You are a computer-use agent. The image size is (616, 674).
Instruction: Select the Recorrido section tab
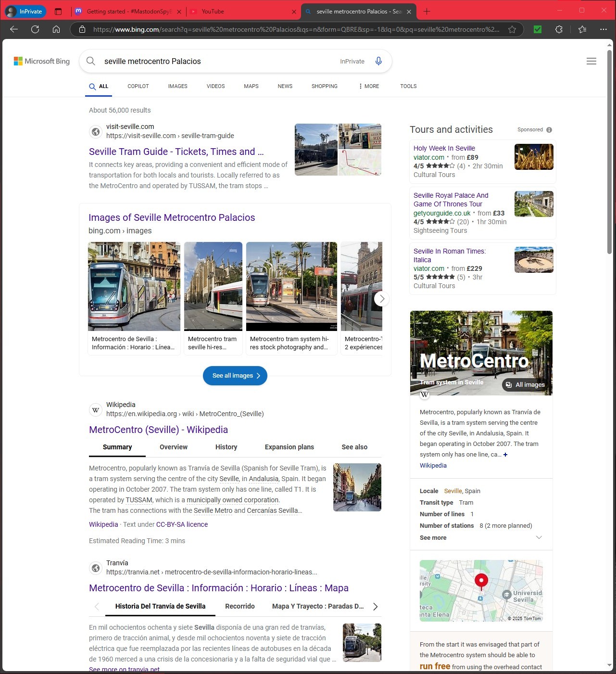click(x=240, y=606)
